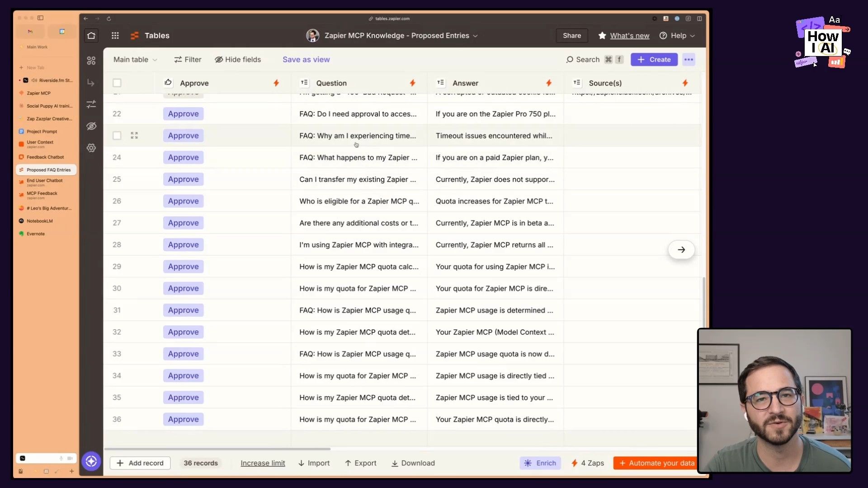Click the Enrich button
This screenshot has height=488, width=868.
pos(540,463)
